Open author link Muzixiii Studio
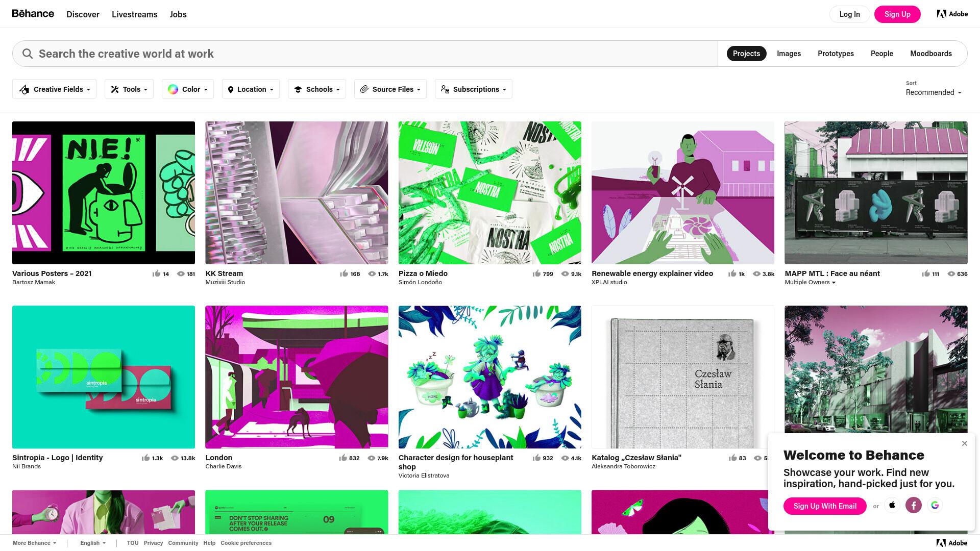This screenshot has height=551, width=980. coord(225,282)
